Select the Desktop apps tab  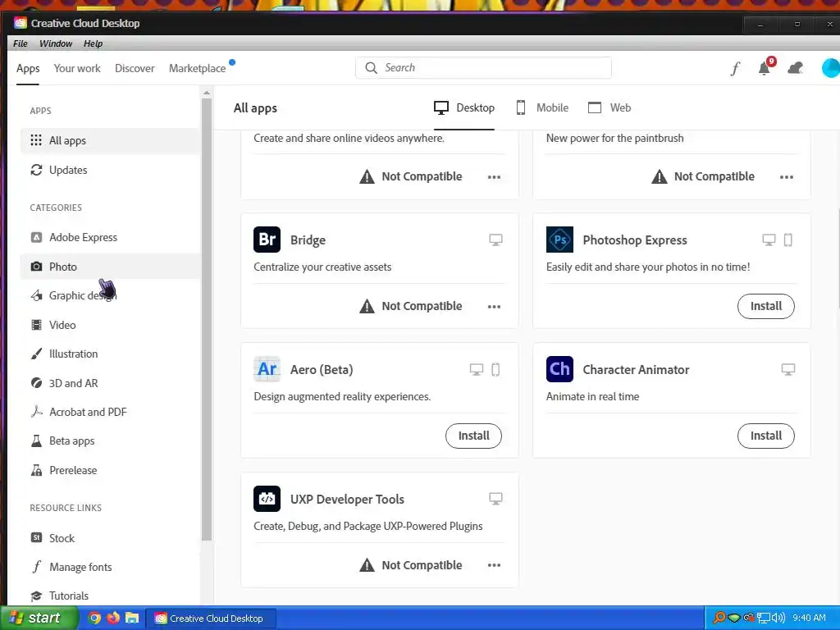click(x=464, y=107)
